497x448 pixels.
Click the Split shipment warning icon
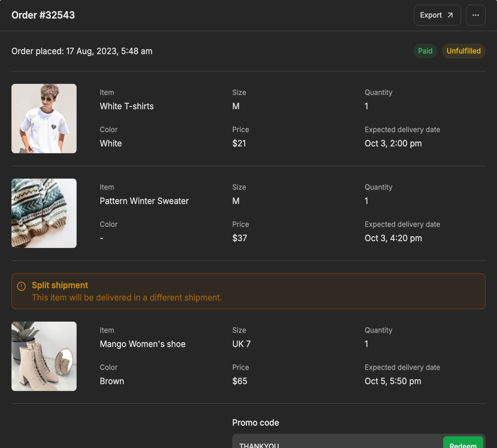click(x=21, y=286)
